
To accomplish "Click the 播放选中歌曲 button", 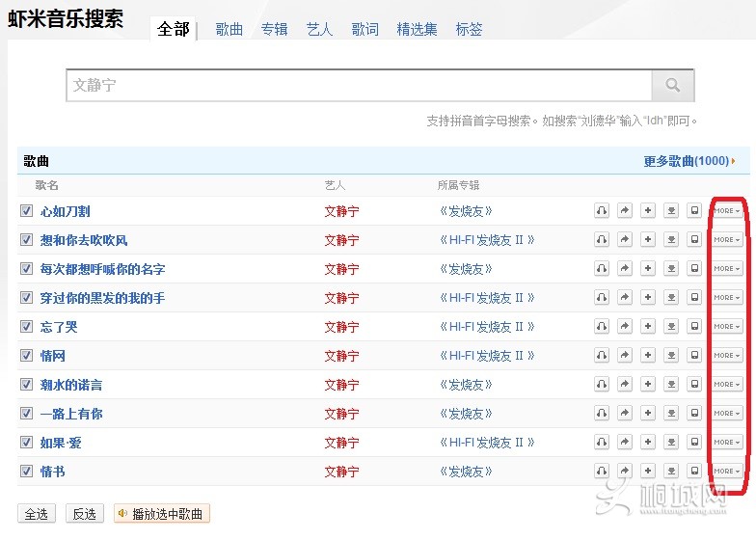I will pos(162,514).
